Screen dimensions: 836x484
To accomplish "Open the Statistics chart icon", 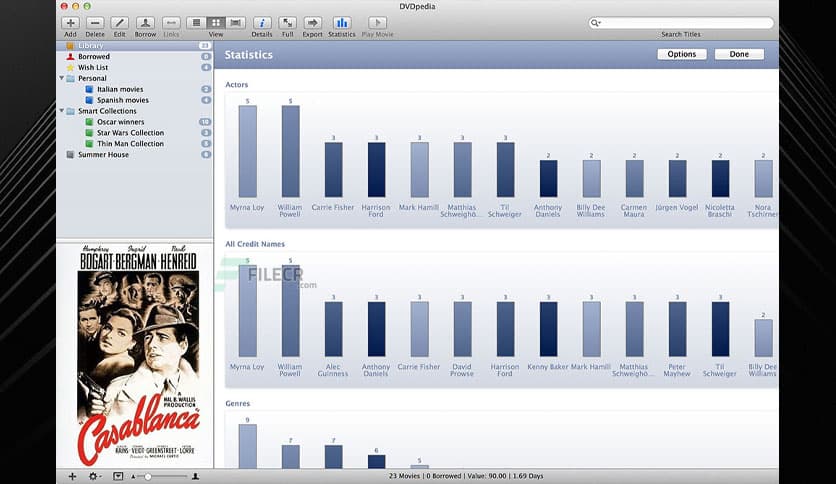I will (342, 23).
